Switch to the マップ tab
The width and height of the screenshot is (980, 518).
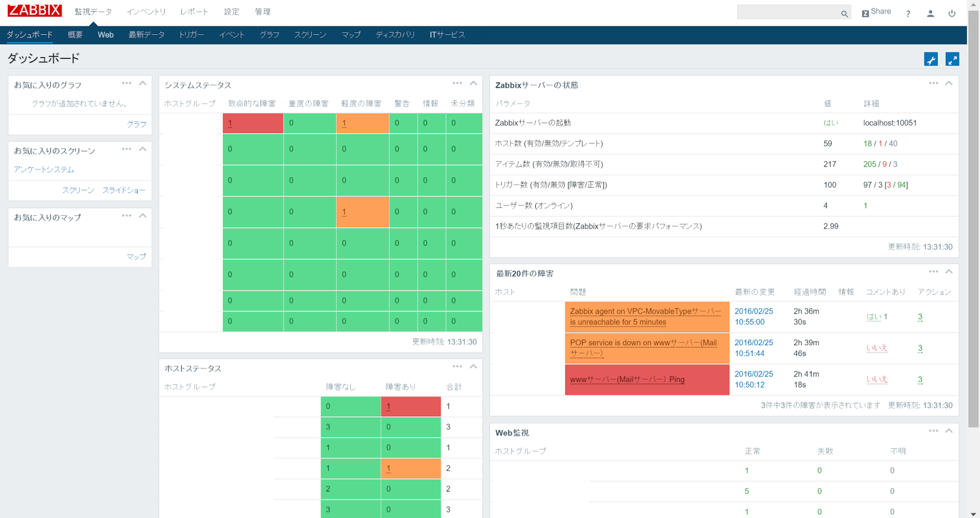pyautogui.click(x=351, y=35)
